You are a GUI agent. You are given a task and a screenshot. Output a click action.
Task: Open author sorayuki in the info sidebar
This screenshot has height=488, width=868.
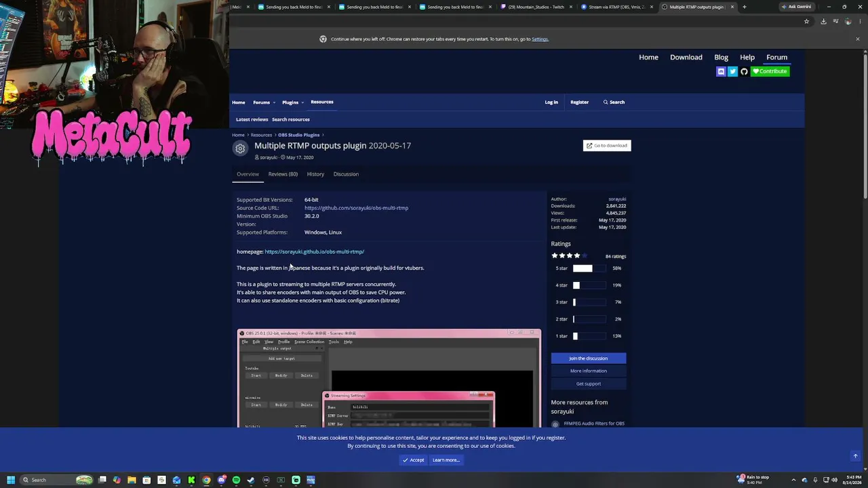point(617,199)
